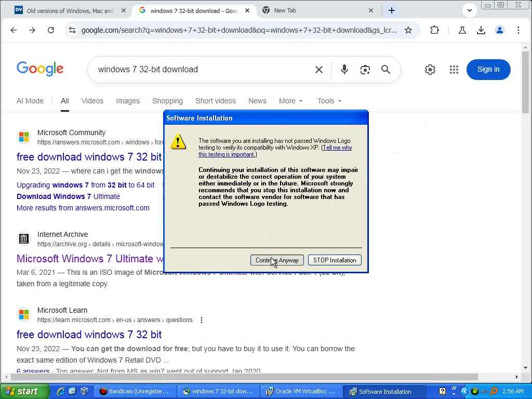Image resolution: width=532 pixels, height=399 pixels.
Task: Click the browser address bar URL
Action: click(x=239, y=30)
